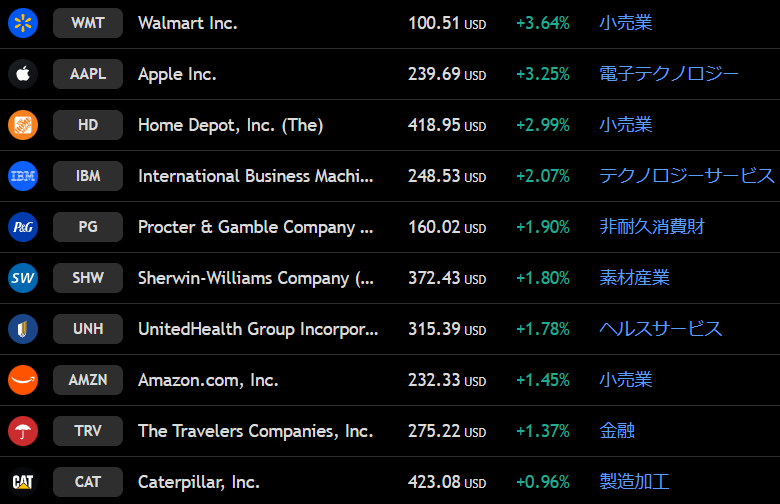Select the TRV ticker badge
Screen dimensions: 780x504
pyautogui.click(x=88, y=431)
